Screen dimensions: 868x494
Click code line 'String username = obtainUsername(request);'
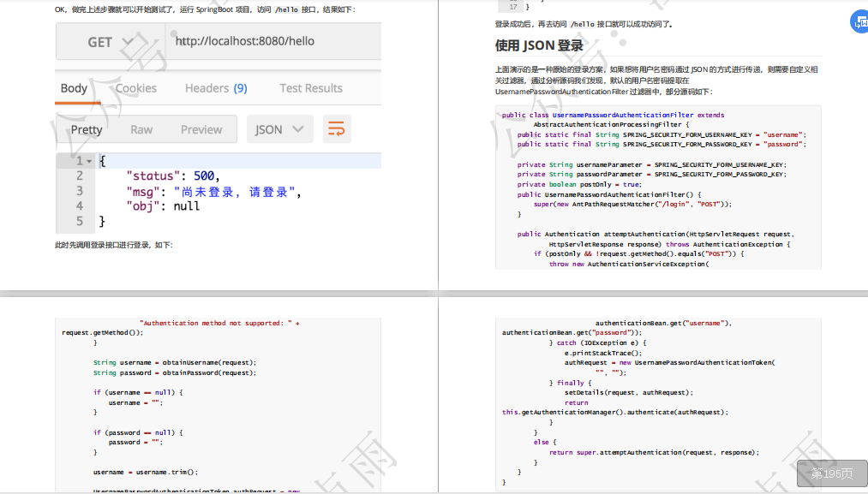coord(175,363)
